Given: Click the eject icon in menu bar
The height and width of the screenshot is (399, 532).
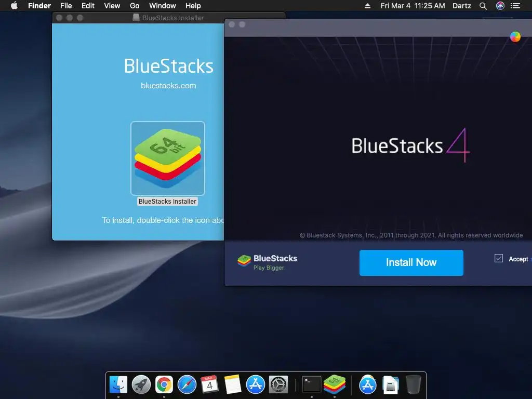Looking at the screenshot, I should 367,6.
